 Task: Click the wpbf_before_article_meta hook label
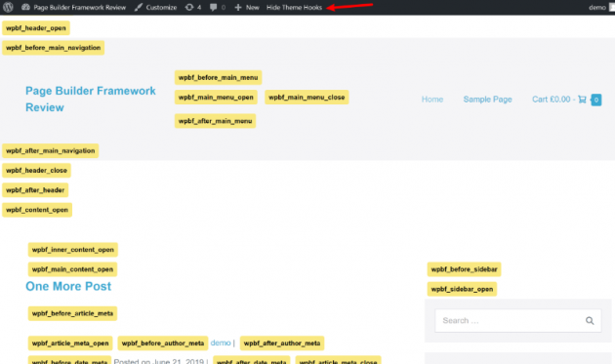(72, 313)
